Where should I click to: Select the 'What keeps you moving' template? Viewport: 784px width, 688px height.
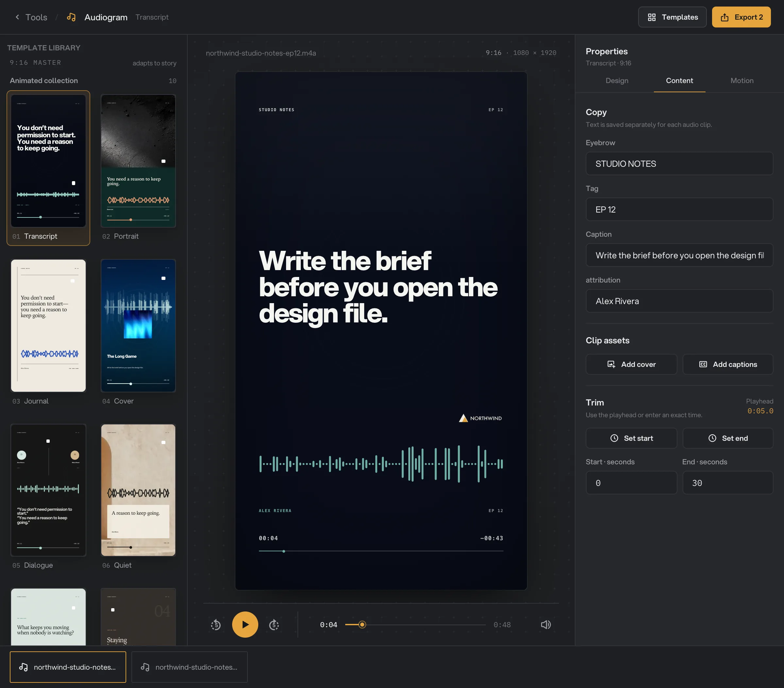[x=48, y=616]
